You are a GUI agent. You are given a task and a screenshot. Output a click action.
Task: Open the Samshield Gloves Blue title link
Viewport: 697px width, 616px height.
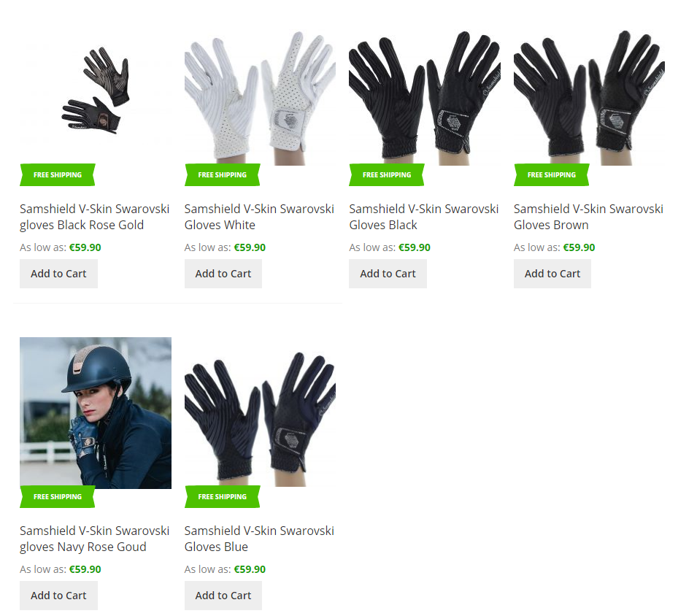click(x=259, y=539)
